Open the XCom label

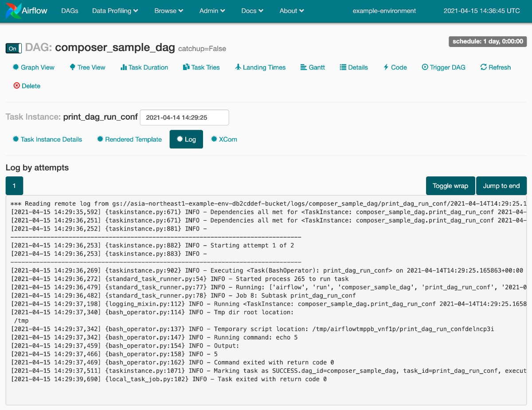pos(228,139)
